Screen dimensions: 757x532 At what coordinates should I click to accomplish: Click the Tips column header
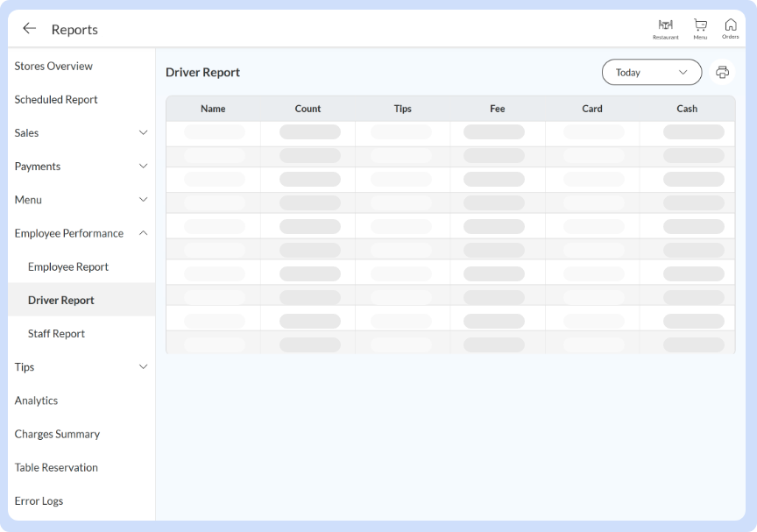(403, 109)
